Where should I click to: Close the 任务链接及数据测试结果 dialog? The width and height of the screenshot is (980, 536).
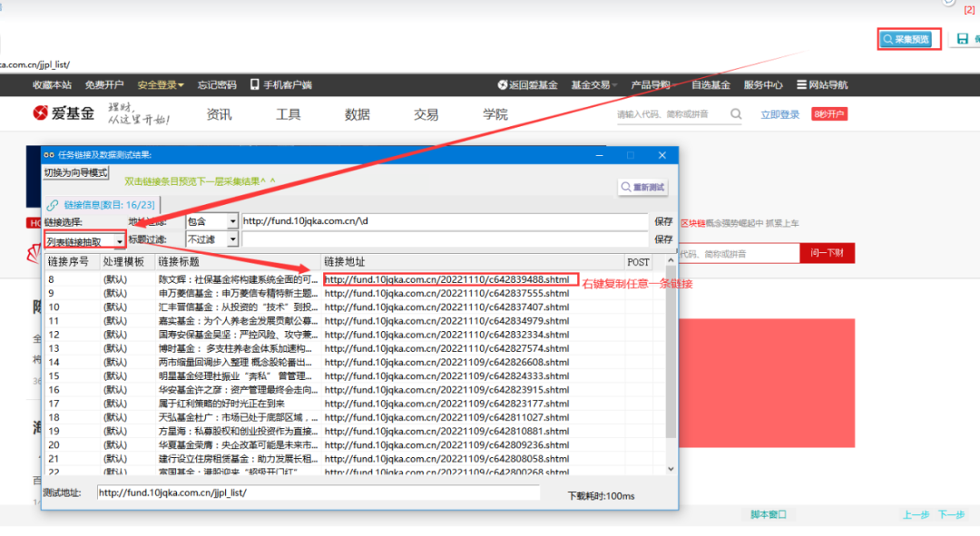(661, 155)
